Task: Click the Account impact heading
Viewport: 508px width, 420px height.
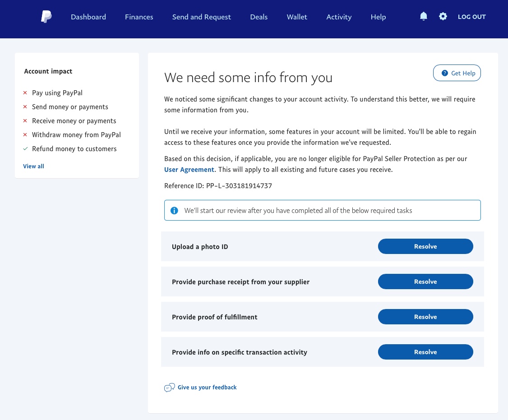Action: coord(48,71)
